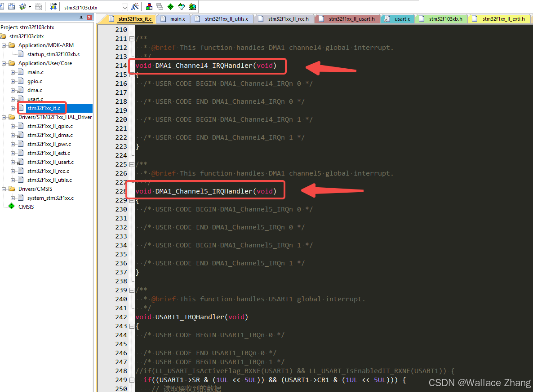This screenshot has height=392, width=533.
Task: Select dma.c in project tree
Action: pos(35,90)
